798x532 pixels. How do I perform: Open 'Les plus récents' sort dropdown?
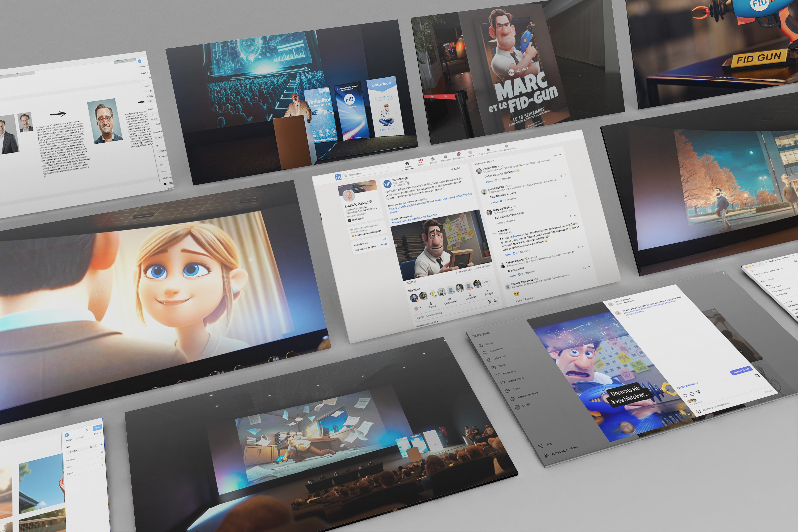[x=484, y=162]
